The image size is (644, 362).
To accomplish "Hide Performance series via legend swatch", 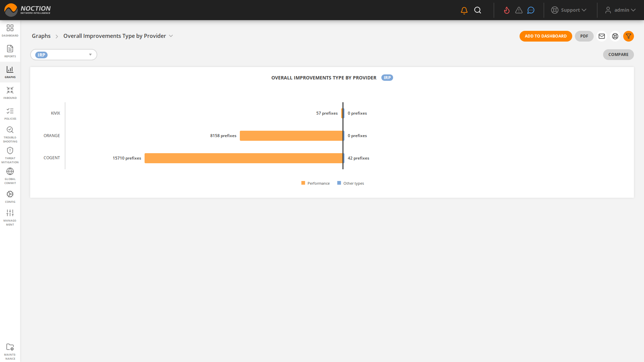I will tap(303, 183).
